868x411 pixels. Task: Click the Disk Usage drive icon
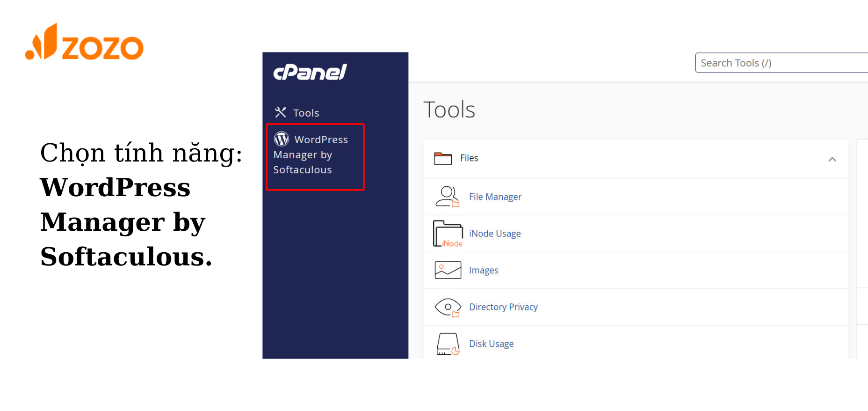click(448, 344)
